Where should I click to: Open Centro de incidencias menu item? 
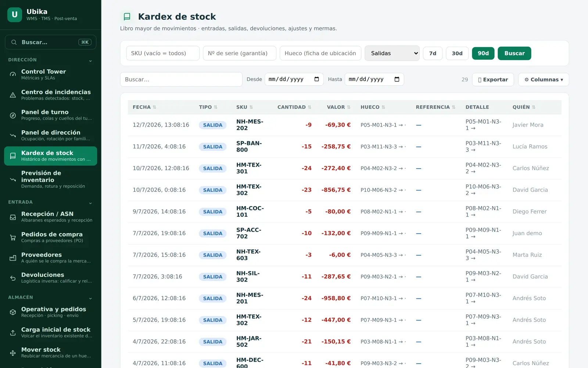pyautogui.click(x=51, y=95)
